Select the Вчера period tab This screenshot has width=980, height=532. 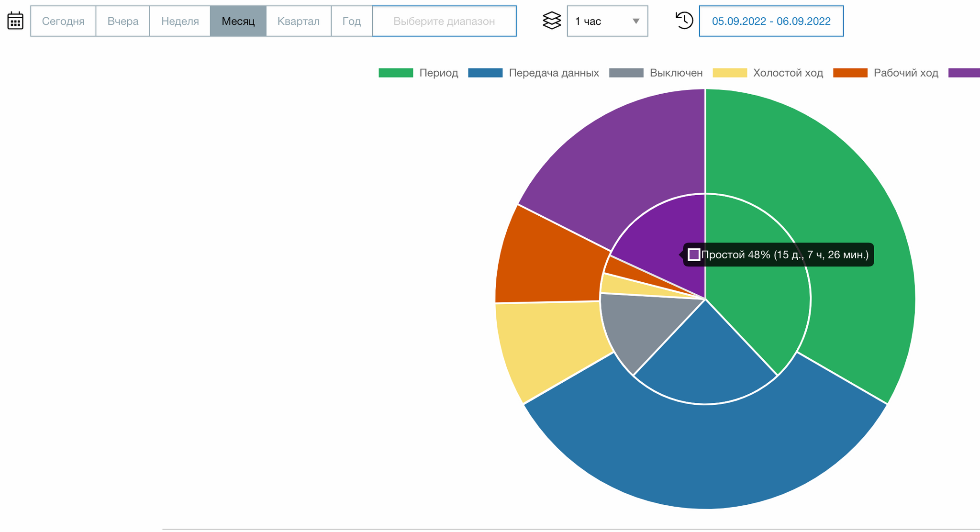click(123, 21)
